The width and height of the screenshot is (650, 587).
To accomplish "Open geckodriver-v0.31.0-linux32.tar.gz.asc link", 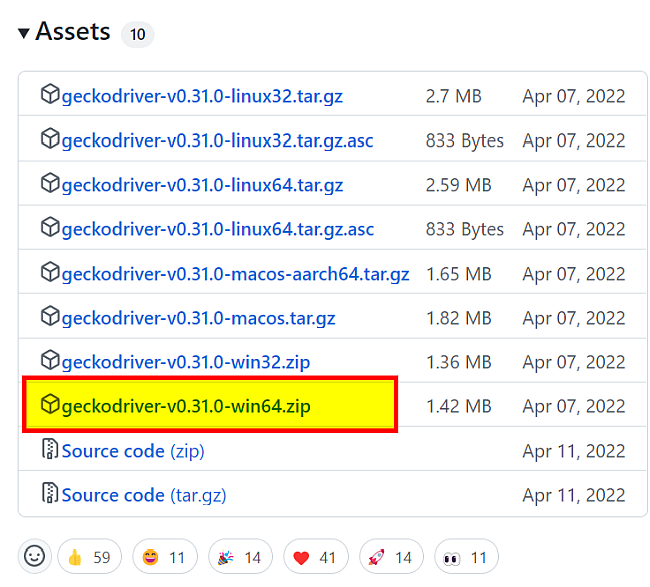I will click(217, 141).
